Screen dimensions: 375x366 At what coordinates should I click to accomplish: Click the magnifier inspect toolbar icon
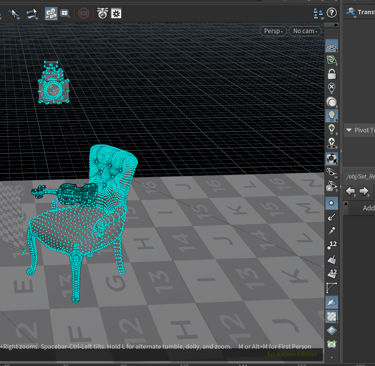pos(65,14)
